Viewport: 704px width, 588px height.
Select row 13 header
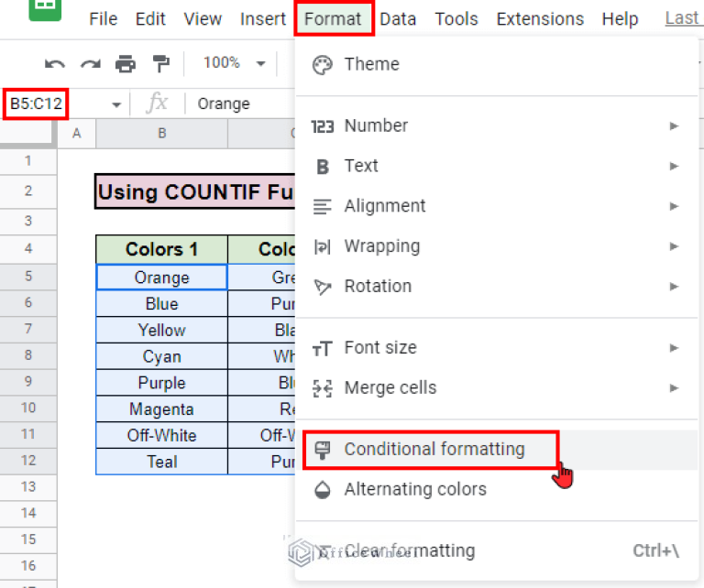[x=28, y=487]
